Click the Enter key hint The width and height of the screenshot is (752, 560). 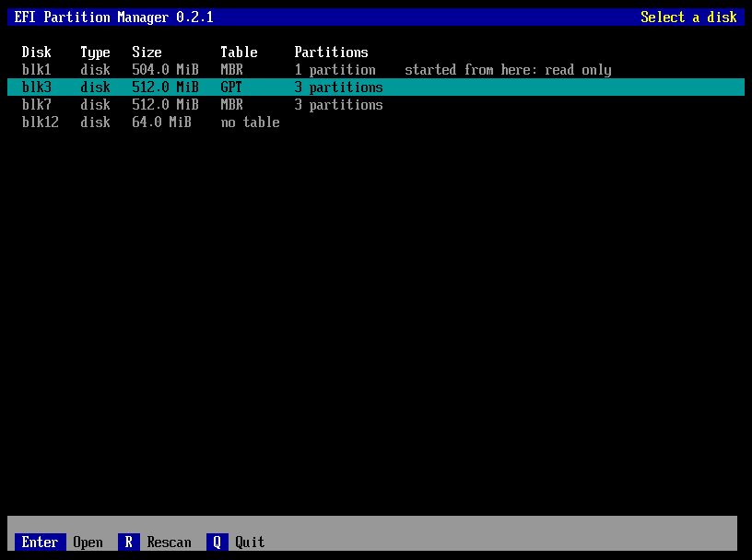[x=41, y=542]
